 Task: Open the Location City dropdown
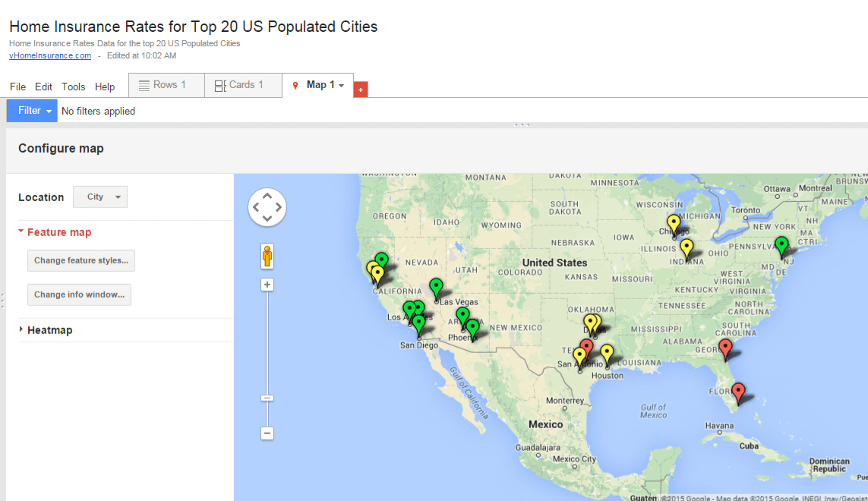100,197
